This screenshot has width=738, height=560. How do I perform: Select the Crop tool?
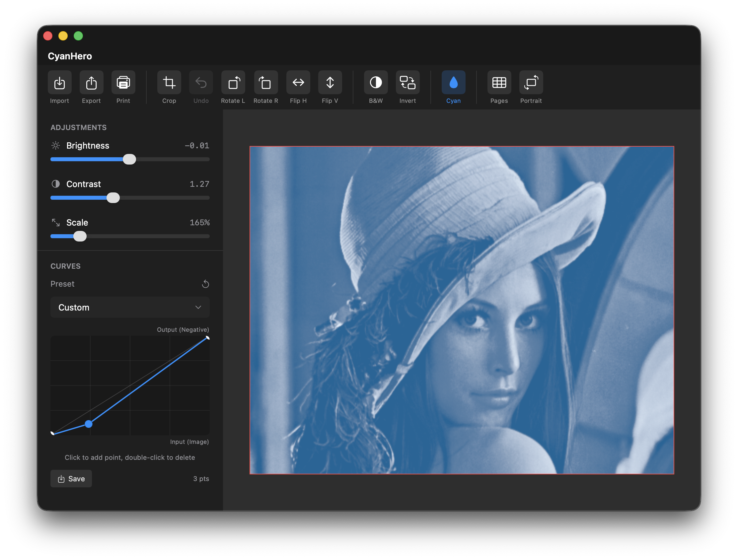coord(169,83)
